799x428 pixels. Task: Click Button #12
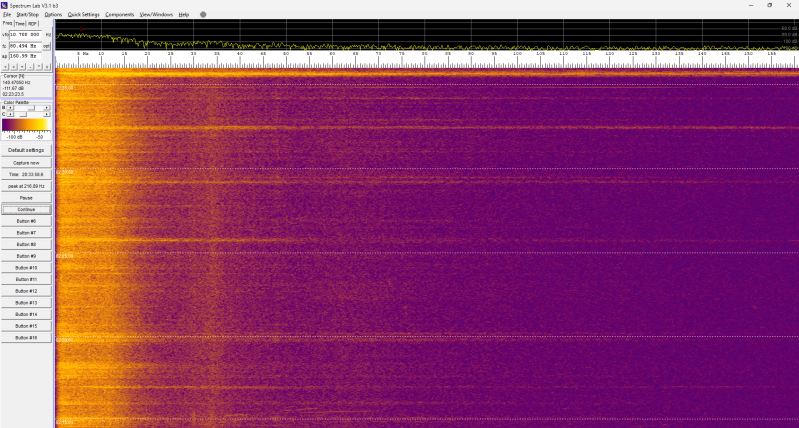[26, 291]
